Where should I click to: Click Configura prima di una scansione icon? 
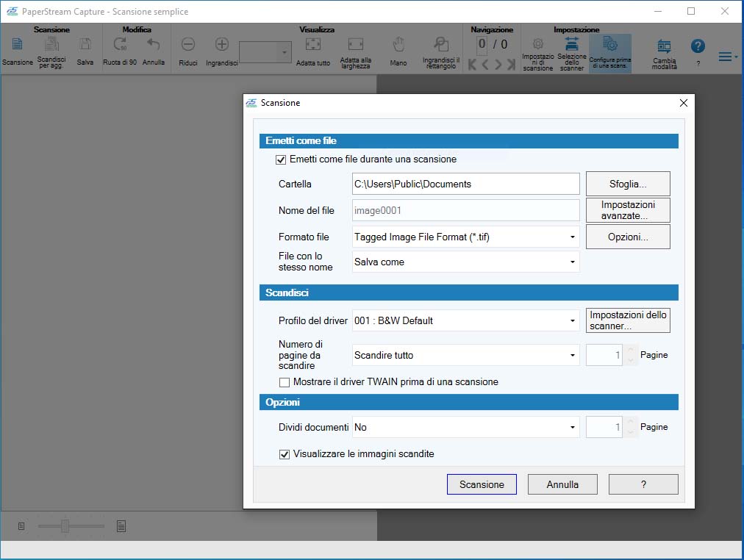[609, 44]
